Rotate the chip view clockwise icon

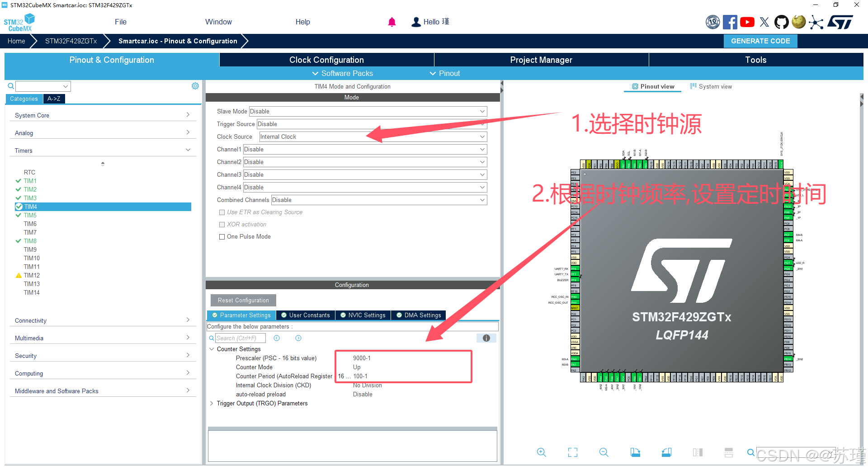click(x=635, y=452)
